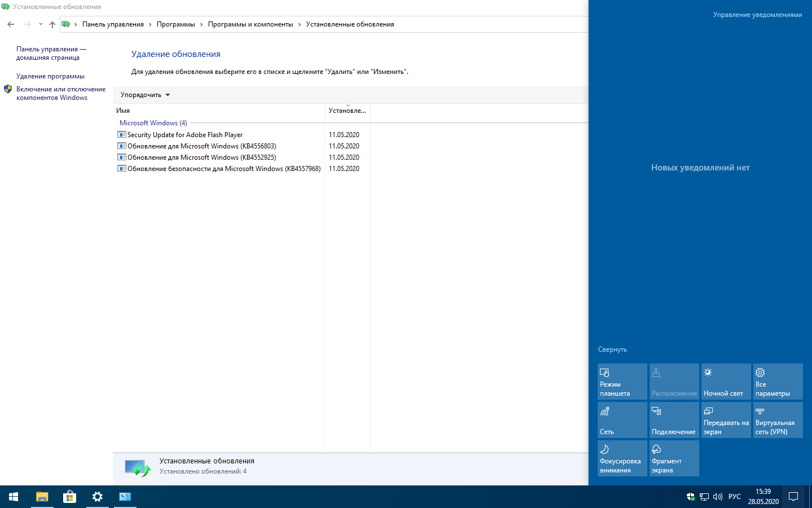This screenshot has width=812, height=508.
Task: Open Виртуальная сеть (VPN) tile
Action: [778, 420]
